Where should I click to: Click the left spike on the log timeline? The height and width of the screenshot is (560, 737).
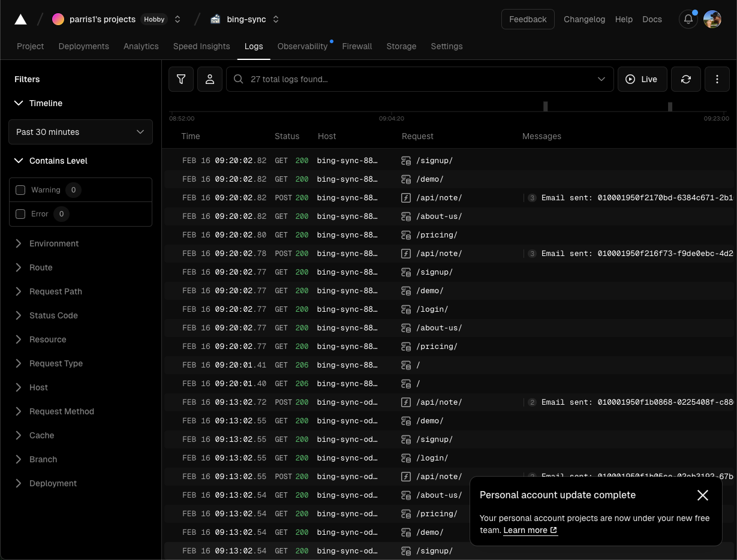(545, 106)
